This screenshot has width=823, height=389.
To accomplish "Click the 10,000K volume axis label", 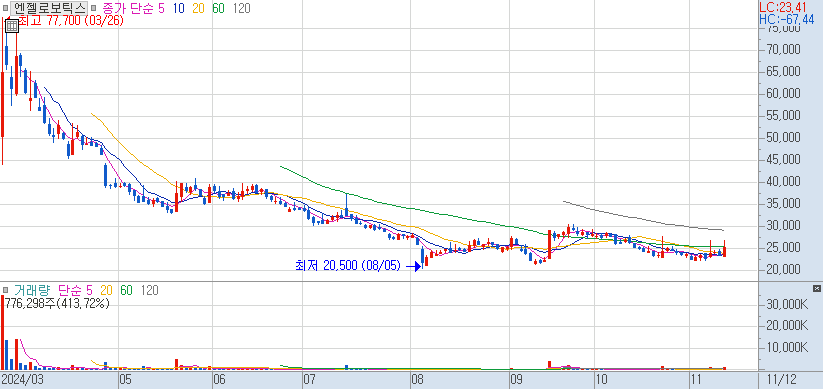I will 787,348.
